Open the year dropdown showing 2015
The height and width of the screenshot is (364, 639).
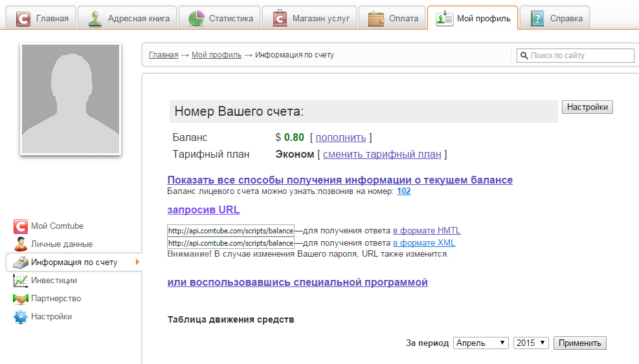pyautogui.click(x=531, y=343)
